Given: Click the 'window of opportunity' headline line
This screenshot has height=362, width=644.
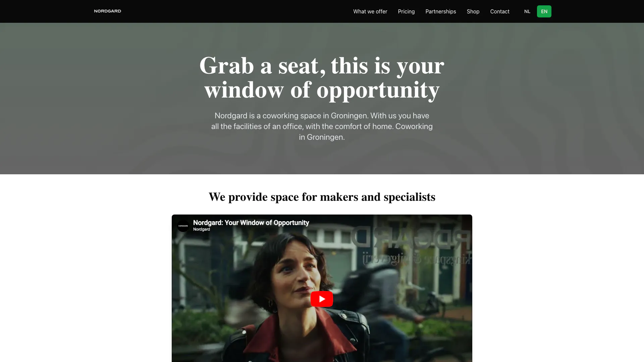Looking at the screenshot, I should (322, 90).
